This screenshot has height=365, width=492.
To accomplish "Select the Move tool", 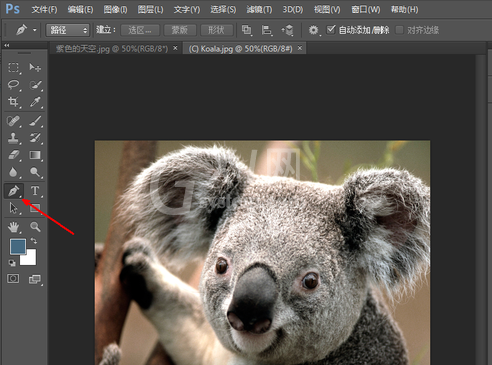I will (x=35, y=68).
